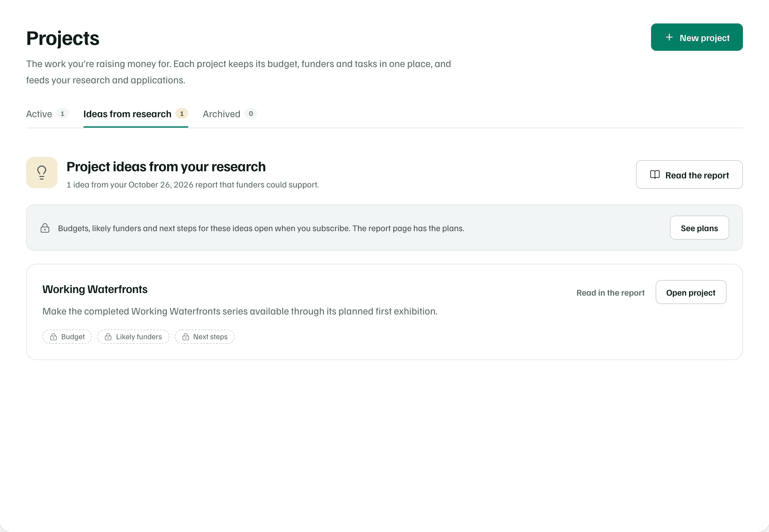Viewport: 769px width, 532px height.
Task: Click the New project button
Action: pos(696,37)
